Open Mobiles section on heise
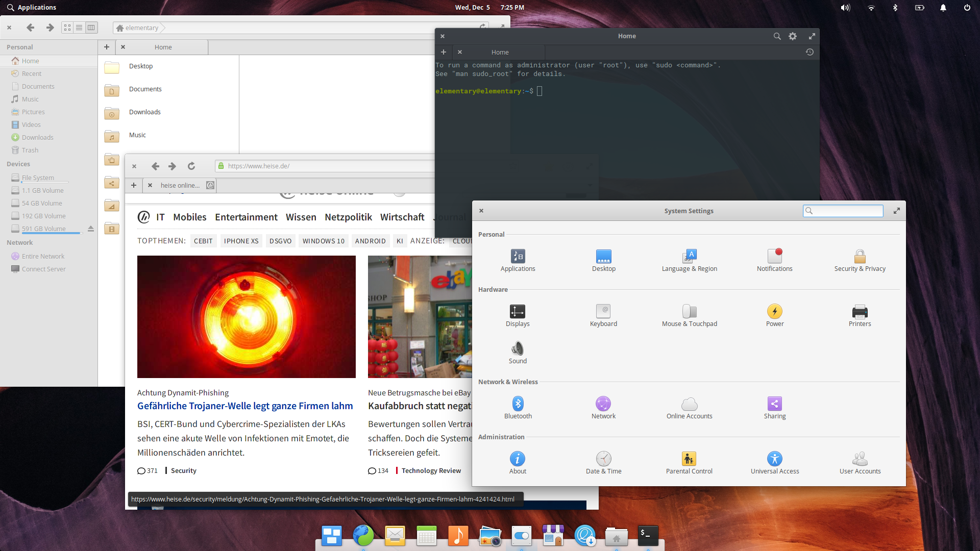 click(190, 217)
